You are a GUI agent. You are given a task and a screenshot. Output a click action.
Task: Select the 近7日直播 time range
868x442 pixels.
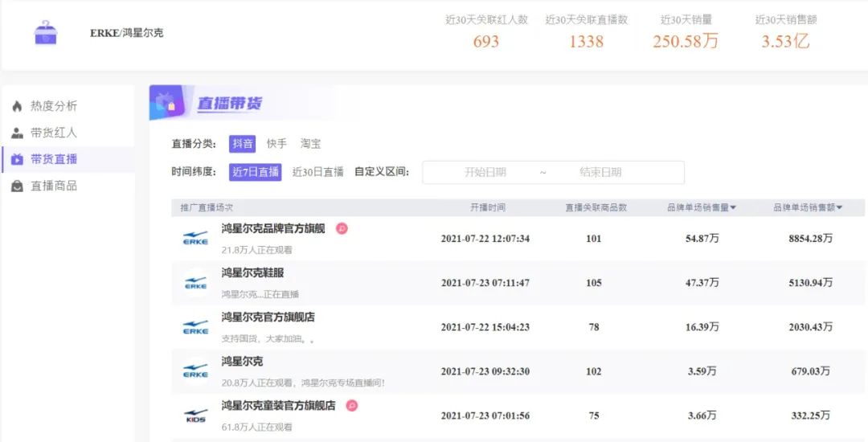pyautogui.click(x=256, y=172)
